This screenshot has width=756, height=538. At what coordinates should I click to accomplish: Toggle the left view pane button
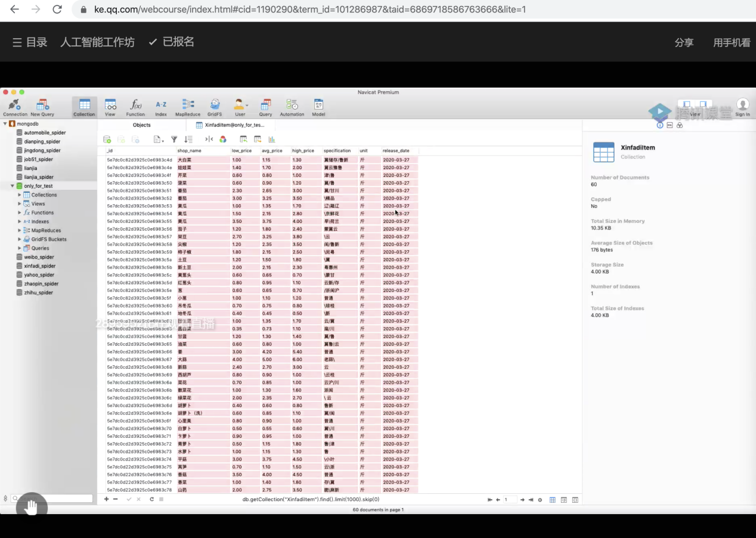pyautogui.click(x=687, y=104)
